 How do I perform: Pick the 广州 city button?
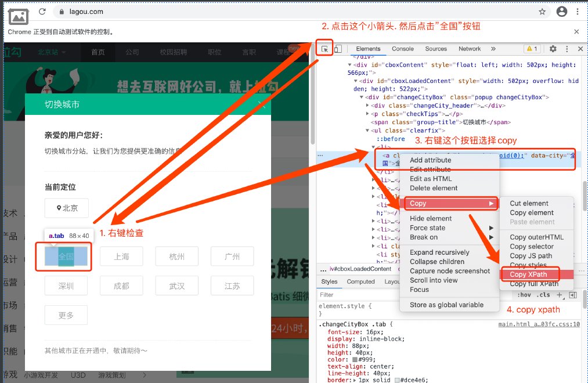point(232,256)
